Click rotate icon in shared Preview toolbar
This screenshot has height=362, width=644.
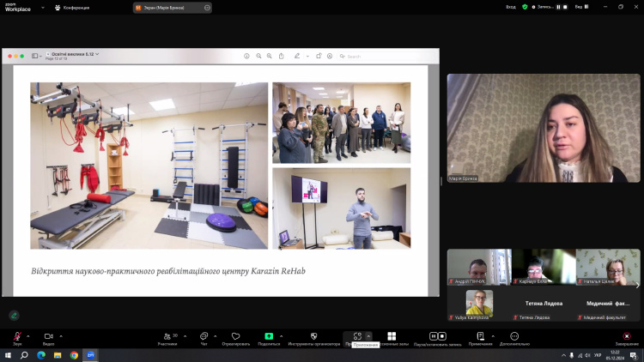tap(319, 56)
